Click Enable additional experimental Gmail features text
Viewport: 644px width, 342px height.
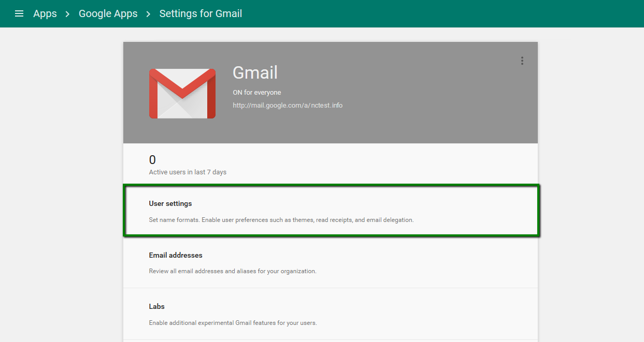click(233, 323)
